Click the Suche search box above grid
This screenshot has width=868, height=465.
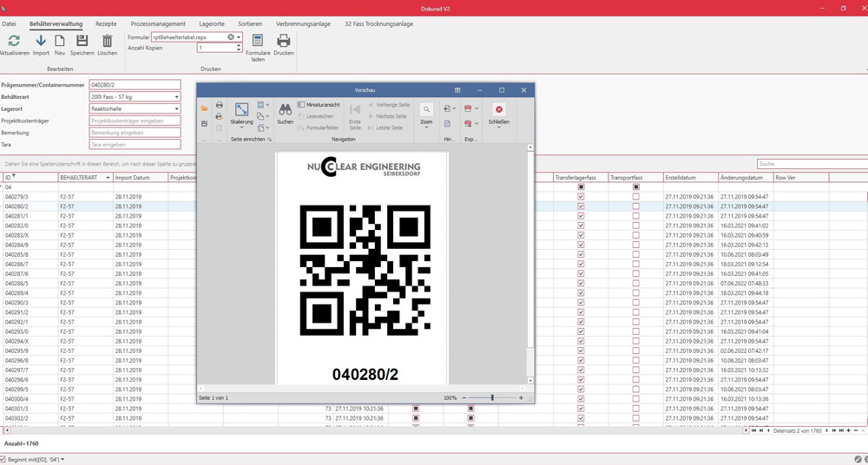[x=812, y=164]
